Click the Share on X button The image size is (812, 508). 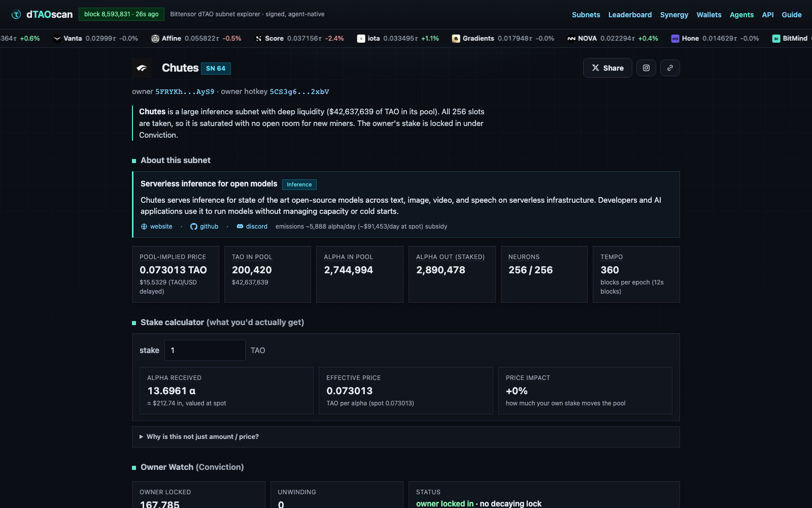(607, 68)
